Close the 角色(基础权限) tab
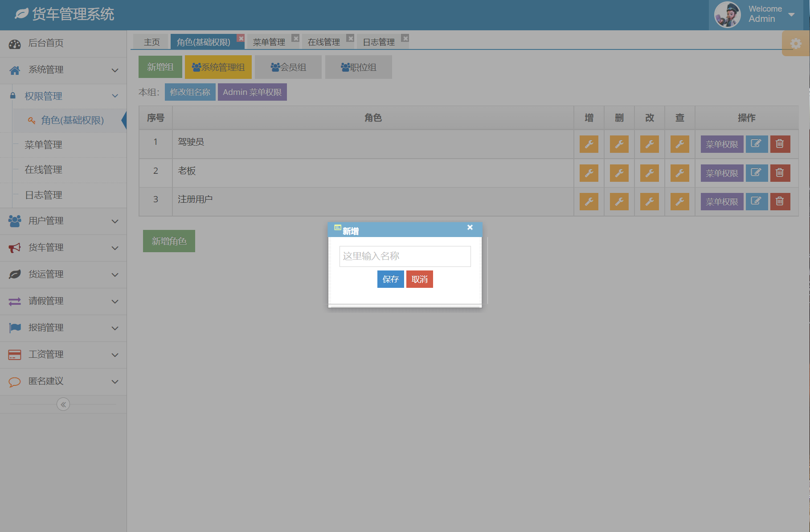This screenshot has height=532, width=810. tap(241, 38)
